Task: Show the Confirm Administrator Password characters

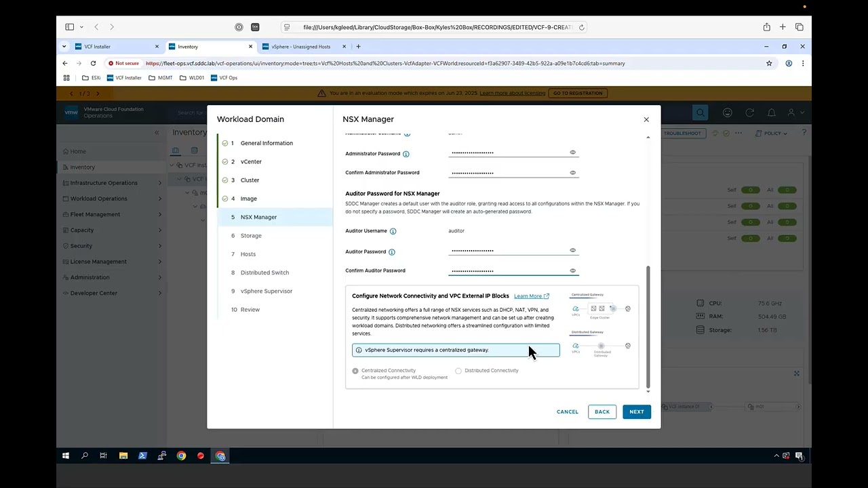Action: (572, 173)
